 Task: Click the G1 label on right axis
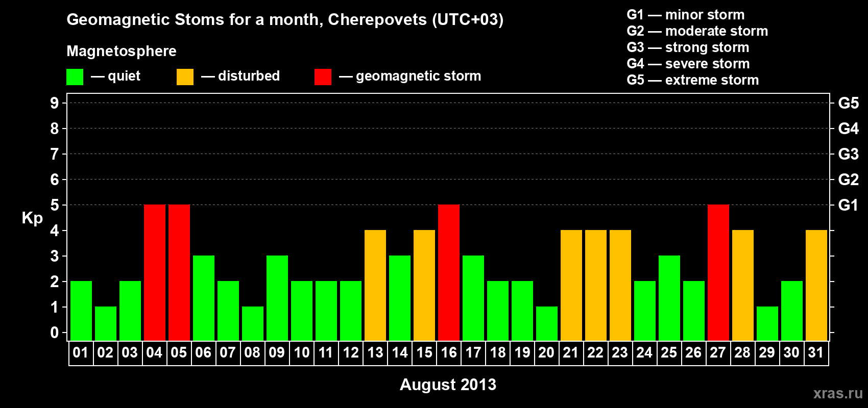(849, 205)
